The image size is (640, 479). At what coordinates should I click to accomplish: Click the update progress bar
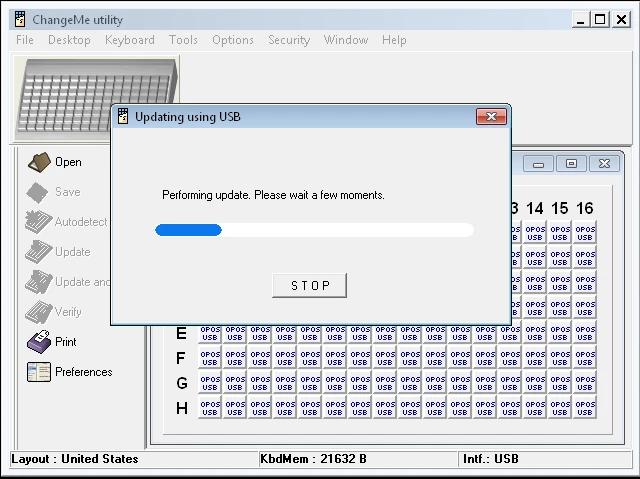[x=314, y=230]
